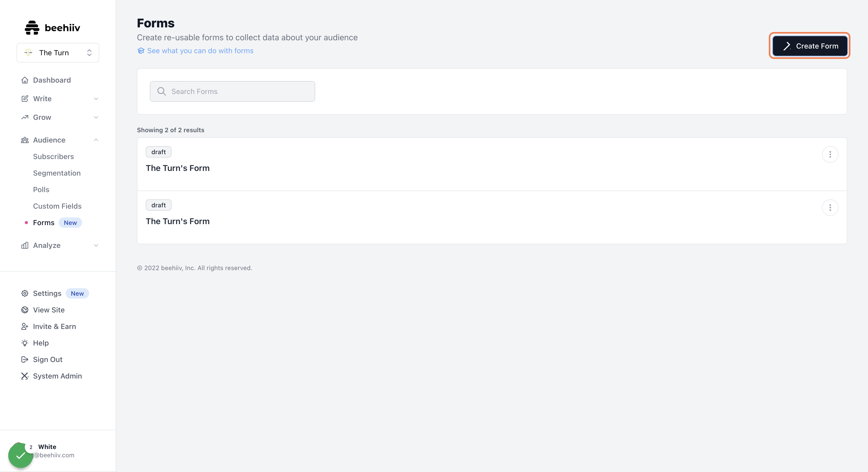
Task: Expand the Analyze menu chevron
Action: point(96,246)
